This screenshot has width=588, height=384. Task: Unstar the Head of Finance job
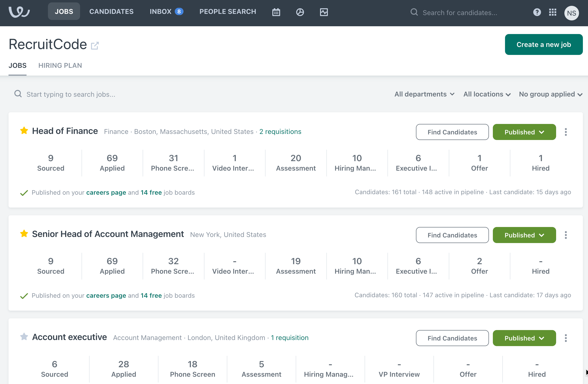click(x=24, y=131)
